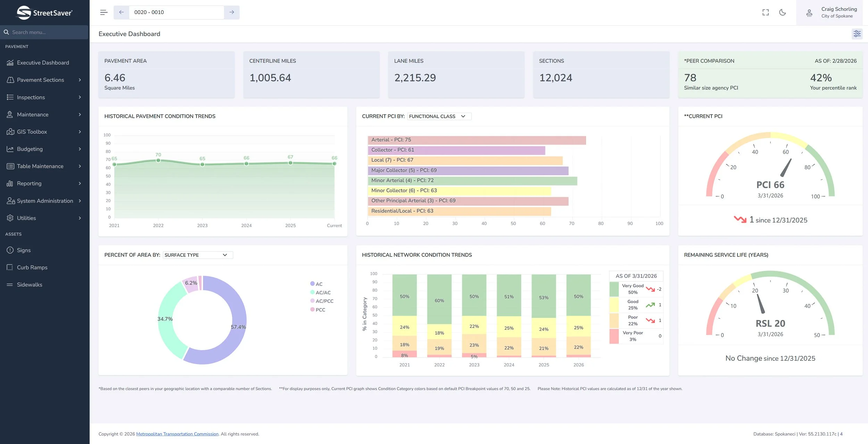Image resolution: width=868 pixels, height=444 pixels.
Task: Click the Curb Ramps icon
Action: pos(10,268)
